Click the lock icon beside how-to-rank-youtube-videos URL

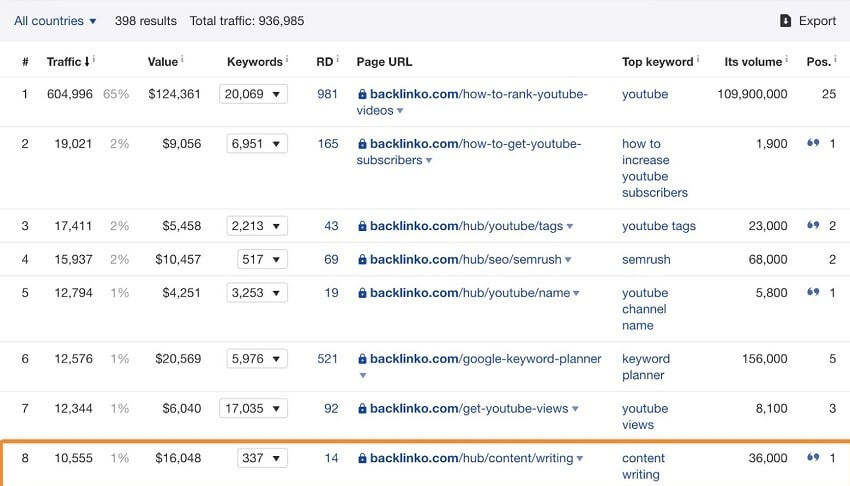(362, 95)
